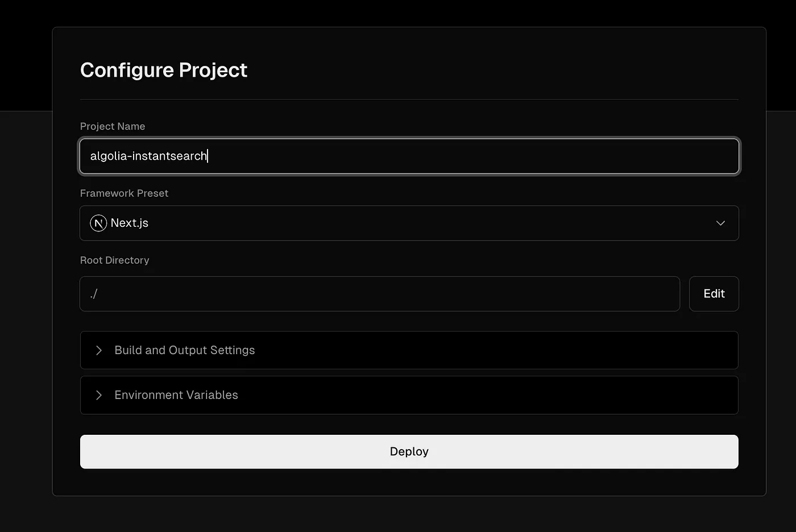Click the Project Name input field
This screenshot has width=796, height=532.
click(409, 156)
